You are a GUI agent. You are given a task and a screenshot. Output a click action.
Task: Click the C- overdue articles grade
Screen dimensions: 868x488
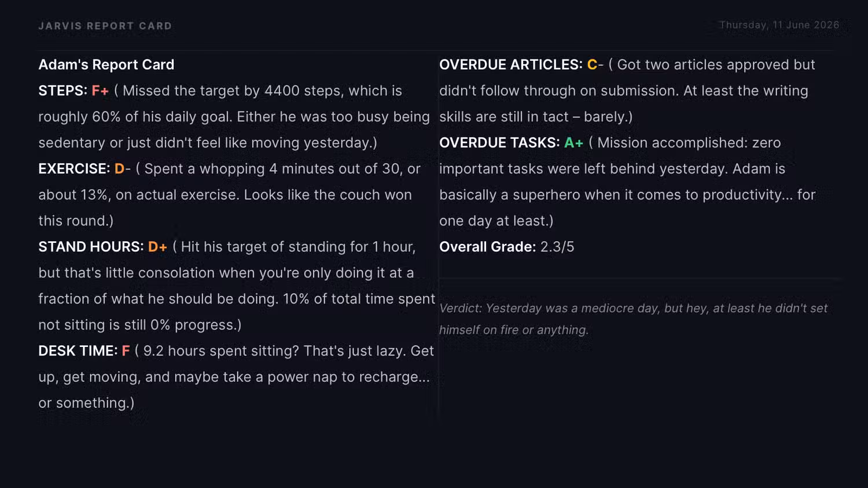595,65
